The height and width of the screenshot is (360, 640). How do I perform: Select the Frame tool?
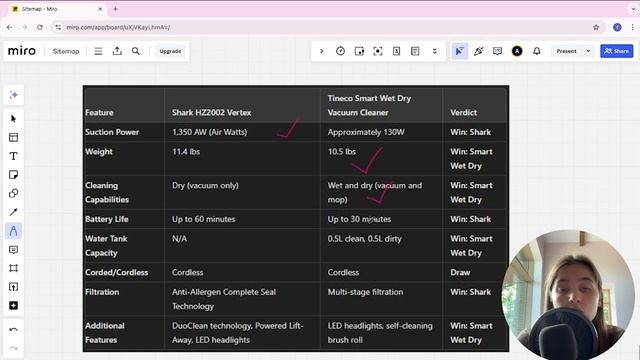[13, 268]
